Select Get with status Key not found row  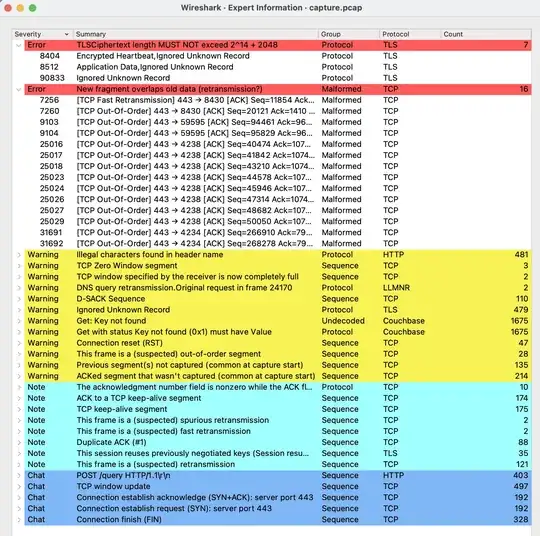[278, 332]
